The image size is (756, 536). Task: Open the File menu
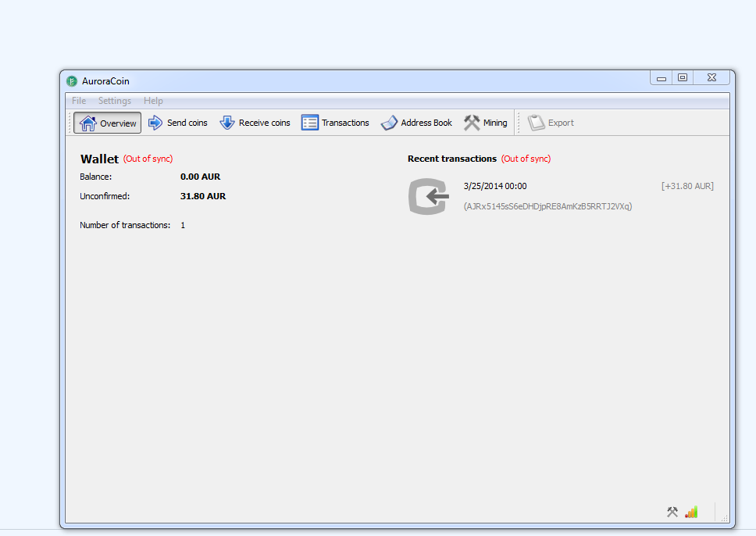point(79,100)
